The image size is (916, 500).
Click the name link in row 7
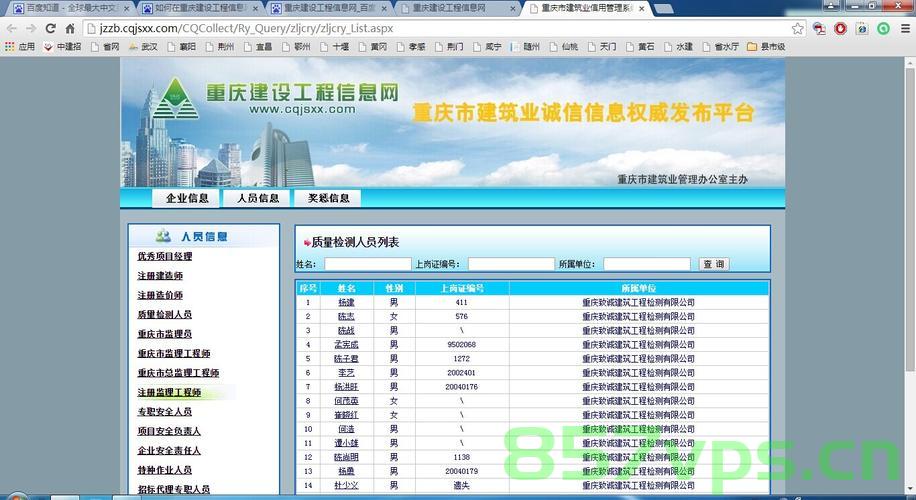click(x=346, y=387)
